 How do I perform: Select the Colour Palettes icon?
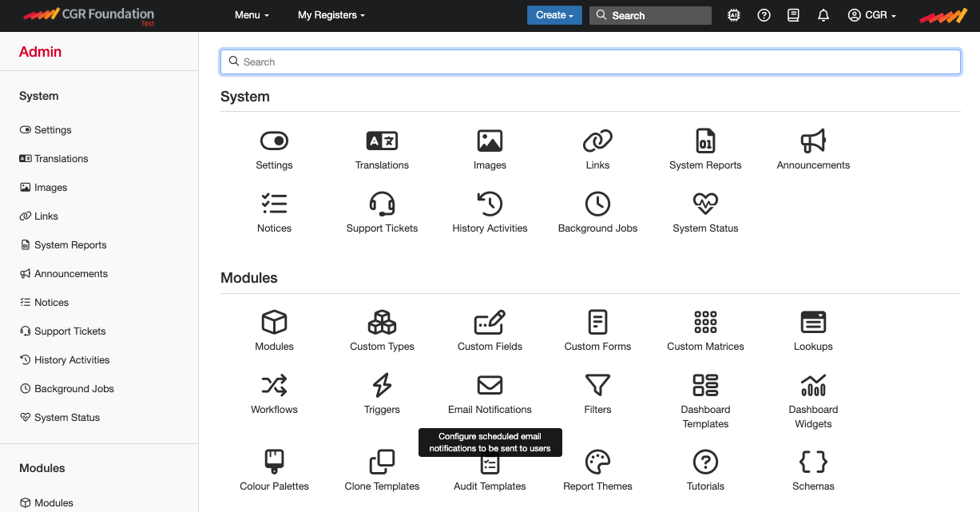pos(274,462)
